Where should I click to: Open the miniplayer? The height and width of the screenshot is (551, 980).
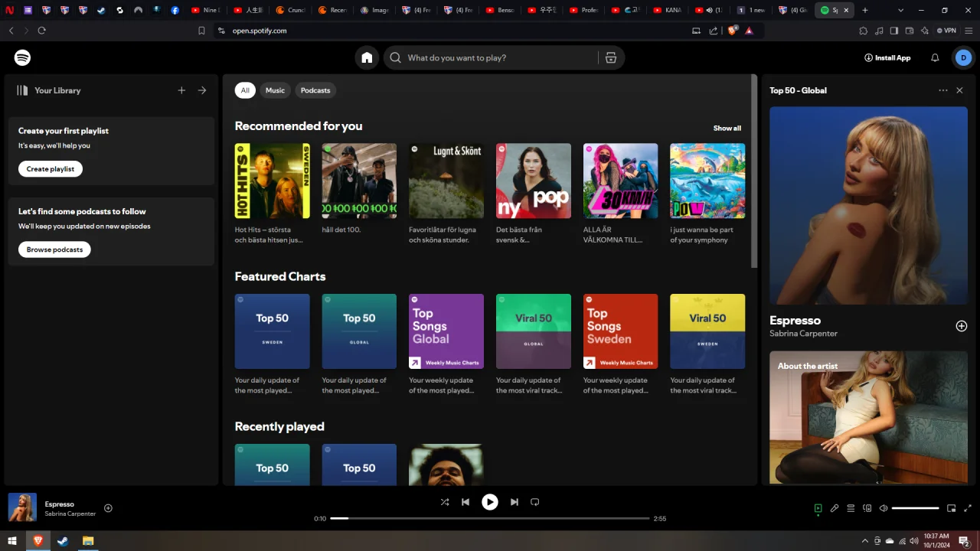pyautogui.click(x=952, y=508)
